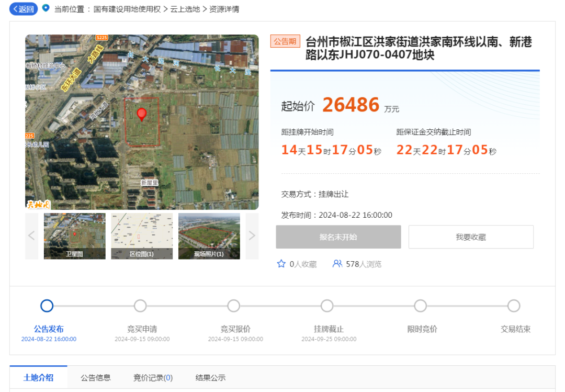
Task: Open the 竞价记录(0) tab
Action: pos(153,377)
